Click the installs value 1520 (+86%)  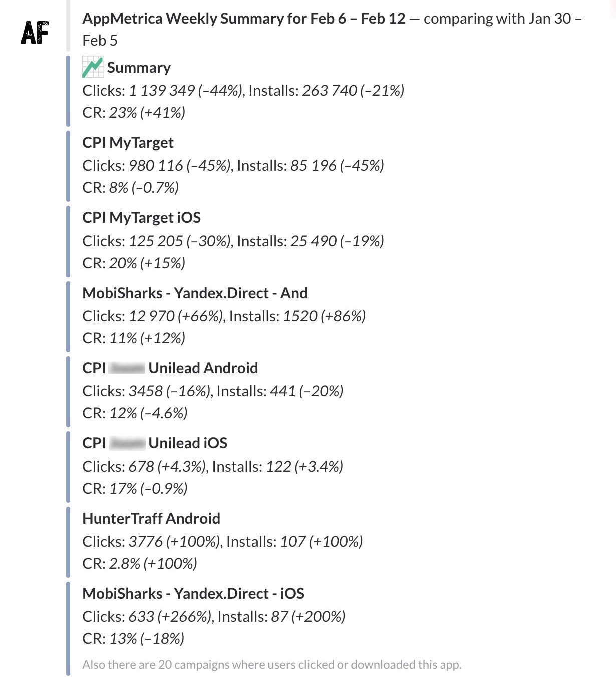point(324,316)
